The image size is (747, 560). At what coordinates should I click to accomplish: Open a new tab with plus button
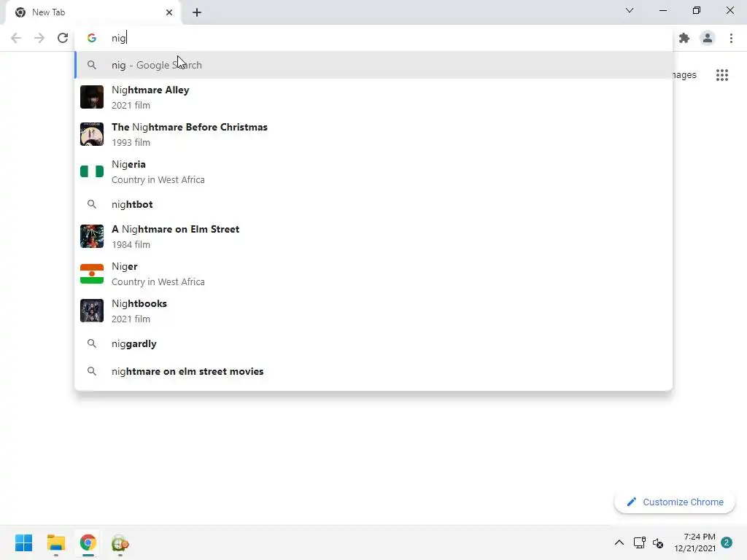pyautogui.click(x=197, y=12)
